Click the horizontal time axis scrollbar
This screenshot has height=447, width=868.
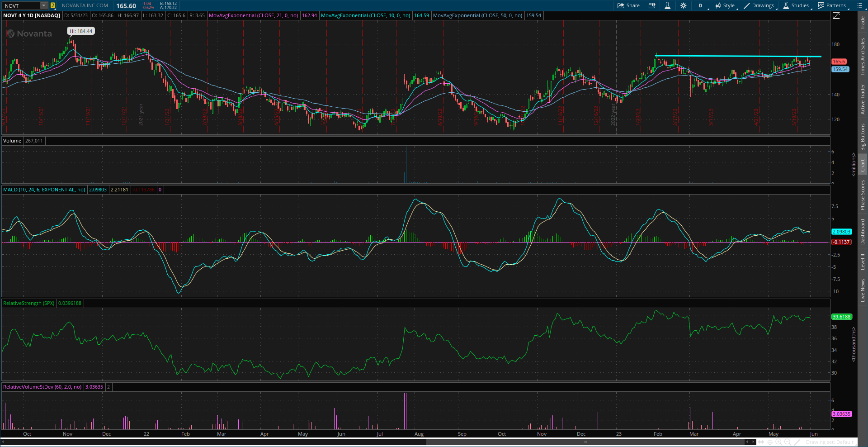[x=585, y=442]
